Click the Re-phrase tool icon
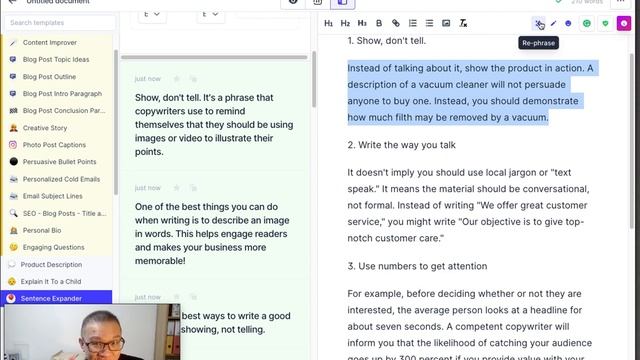Image resolution: width=640 pixels, height=360 pixels. (x=539, y=24)
